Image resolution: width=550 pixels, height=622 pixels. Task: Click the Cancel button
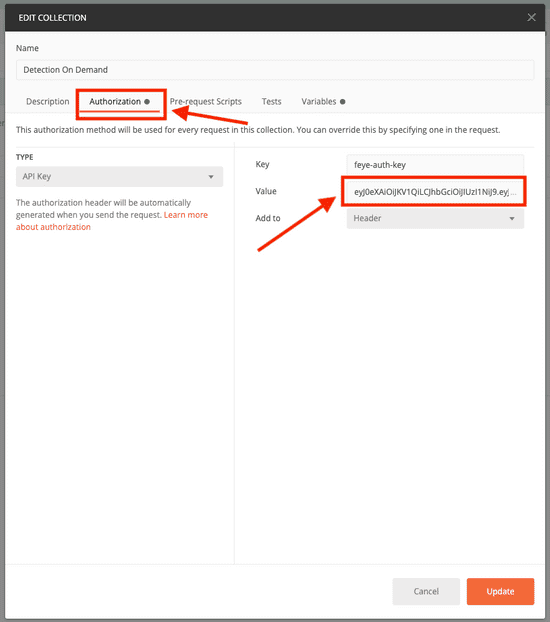pyautogui.click(x=426, y=591)
